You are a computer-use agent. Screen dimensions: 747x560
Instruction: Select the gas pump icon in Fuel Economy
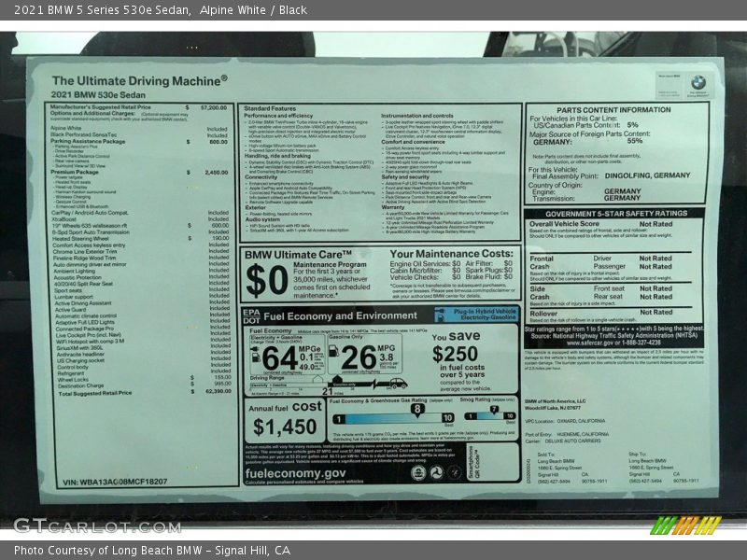click(333, 353)
